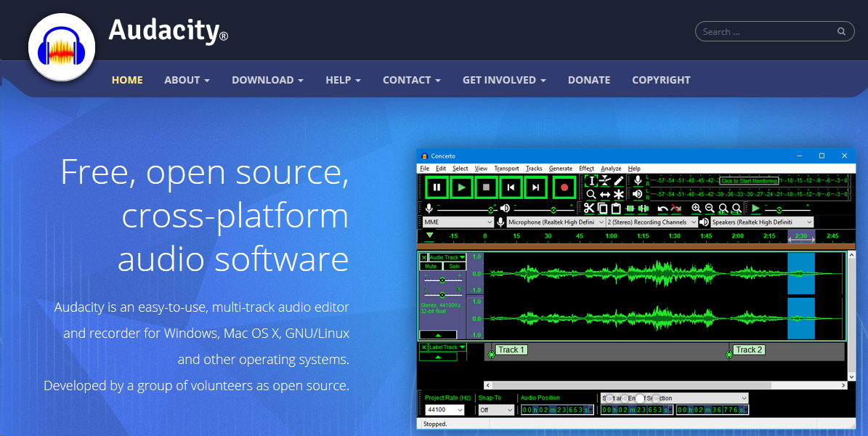Click the website Search input field
This screenshot has width=868, height=436.
pyautogui.click(x=776, y=31)
